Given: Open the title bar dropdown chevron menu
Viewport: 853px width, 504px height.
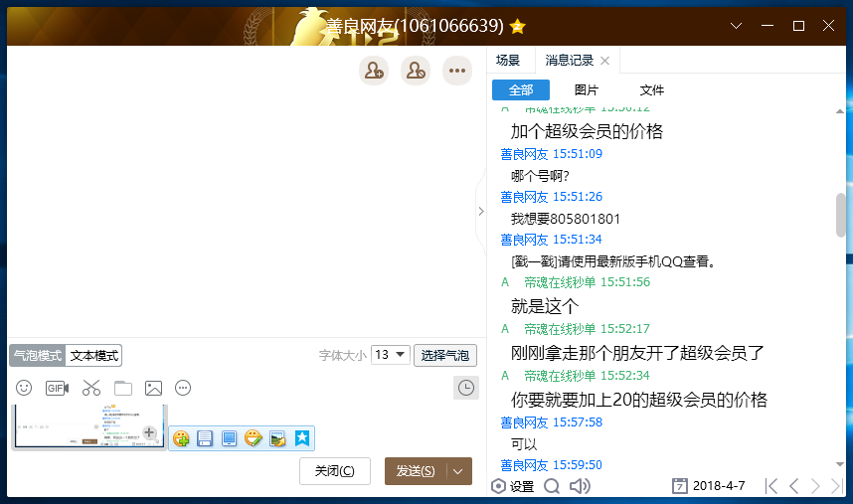Looking at the screenshot, I should [736, 26].
